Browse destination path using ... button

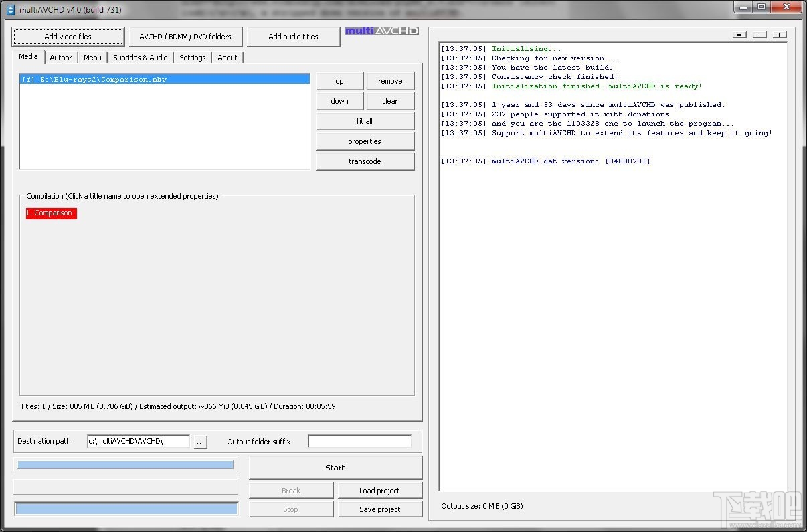coord(200,441)
